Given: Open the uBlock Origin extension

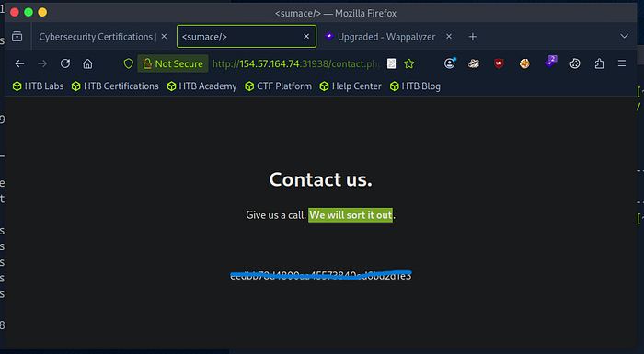Looking at the screenshot, I should (499, 63).
